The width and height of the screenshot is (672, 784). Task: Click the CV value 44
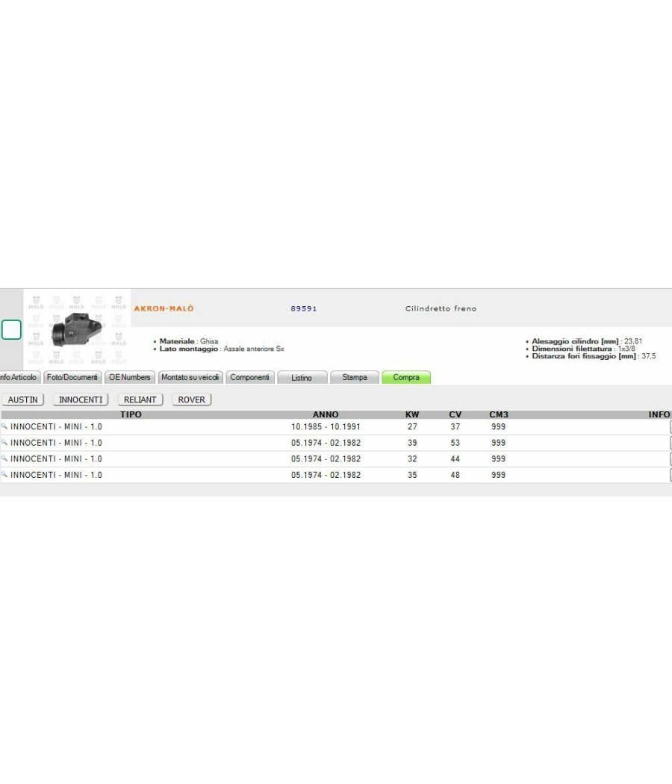point(455,458)
